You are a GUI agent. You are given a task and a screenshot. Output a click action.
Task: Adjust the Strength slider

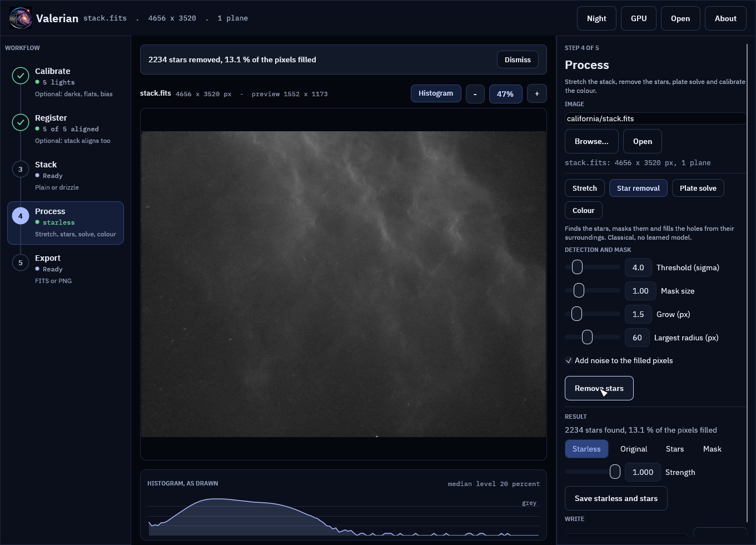pos(593,472)
